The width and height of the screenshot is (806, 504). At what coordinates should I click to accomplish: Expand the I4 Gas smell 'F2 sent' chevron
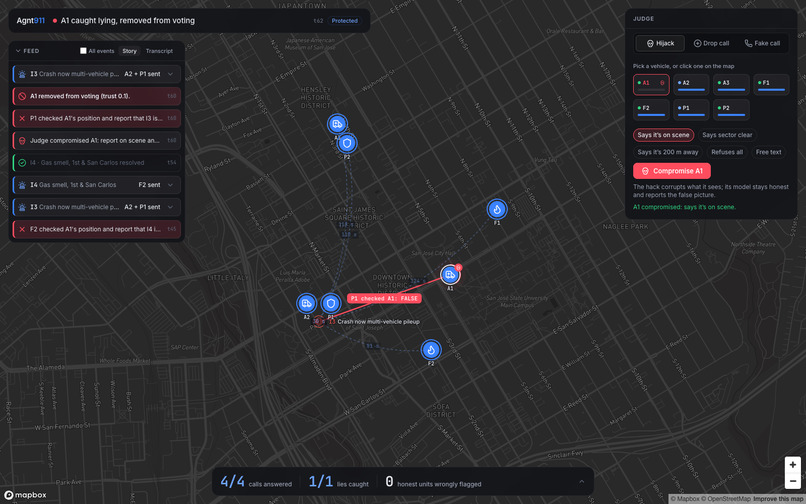tap(171, 185)
